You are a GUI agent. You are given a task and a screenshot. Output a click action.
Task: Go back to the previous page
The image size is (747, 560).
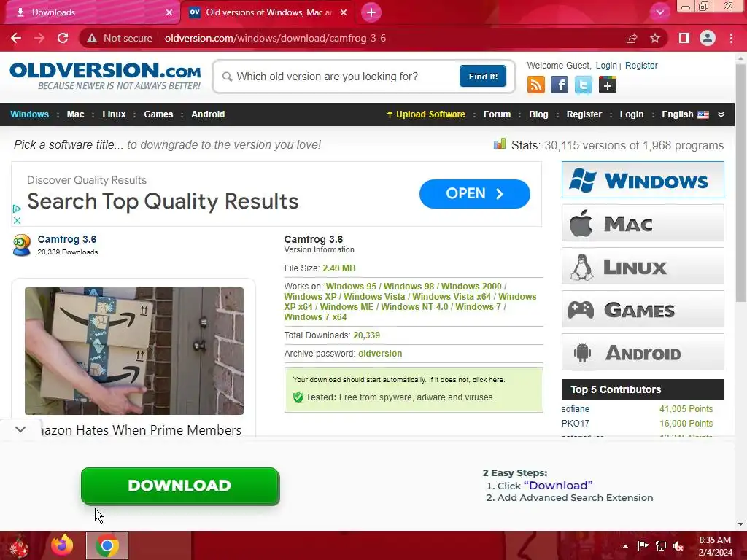click(x=16, y=38)
